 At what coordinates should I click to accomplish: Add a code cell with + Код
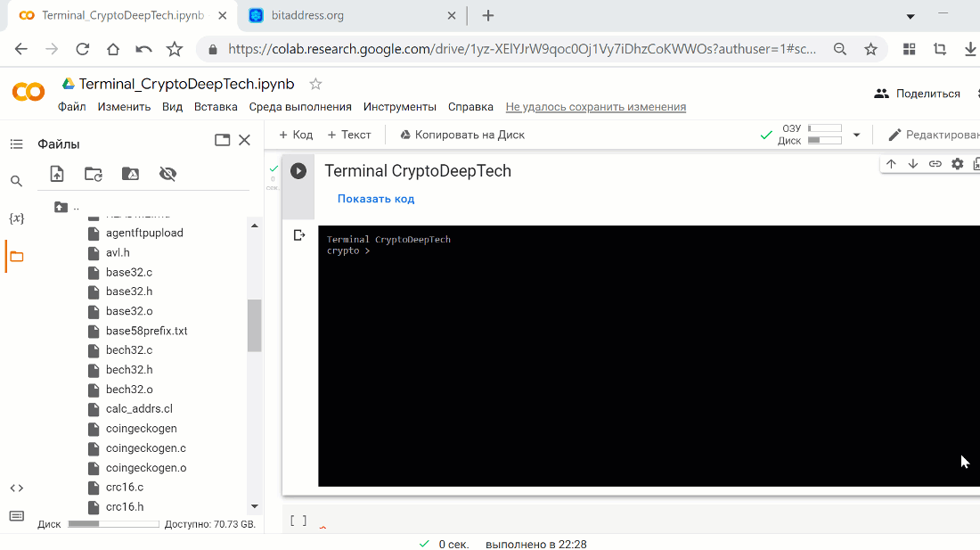coord(296,135)
